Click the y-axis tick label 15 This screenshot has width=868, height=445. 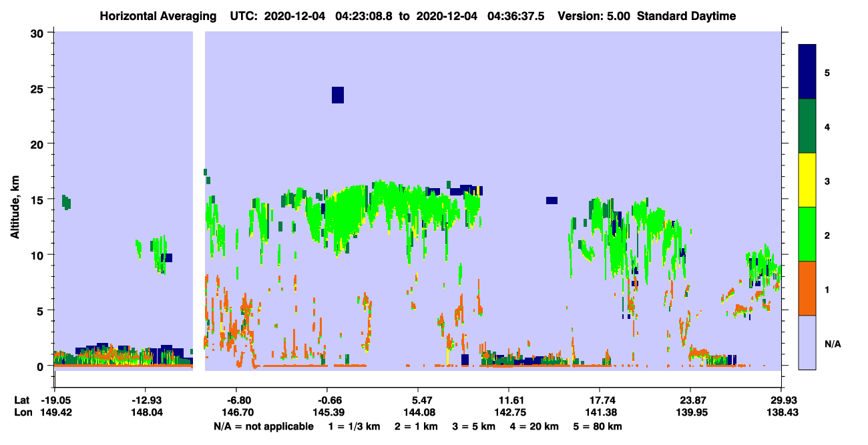(38, 199)
